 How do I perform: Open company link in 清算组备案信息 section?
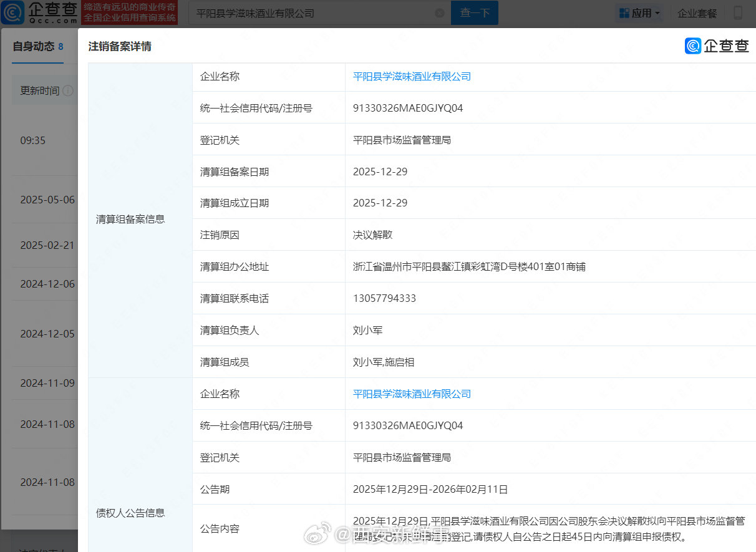pyautogui.click(x=412, y=77)
